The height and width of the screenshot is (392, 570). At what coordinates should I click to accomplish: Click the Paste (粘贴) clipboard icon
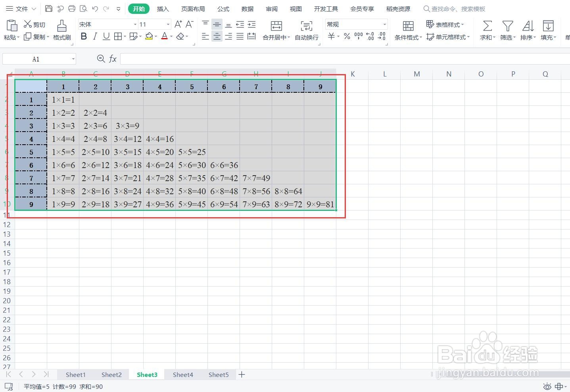(x=12, y=26)
